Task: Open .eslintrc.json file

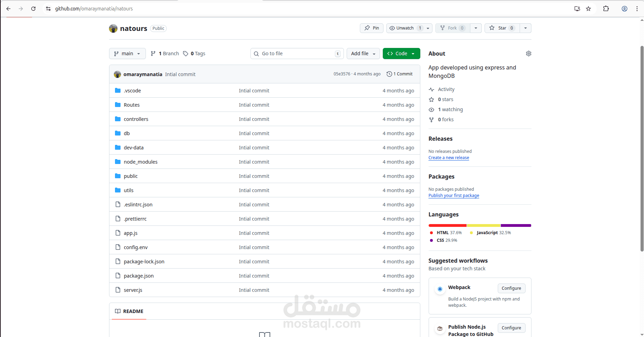Action: tap(138, 205)
